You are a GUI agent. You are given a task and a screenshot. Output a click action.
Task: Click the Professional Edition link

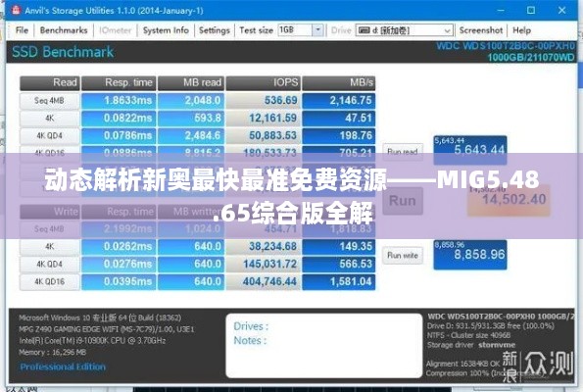63,367
